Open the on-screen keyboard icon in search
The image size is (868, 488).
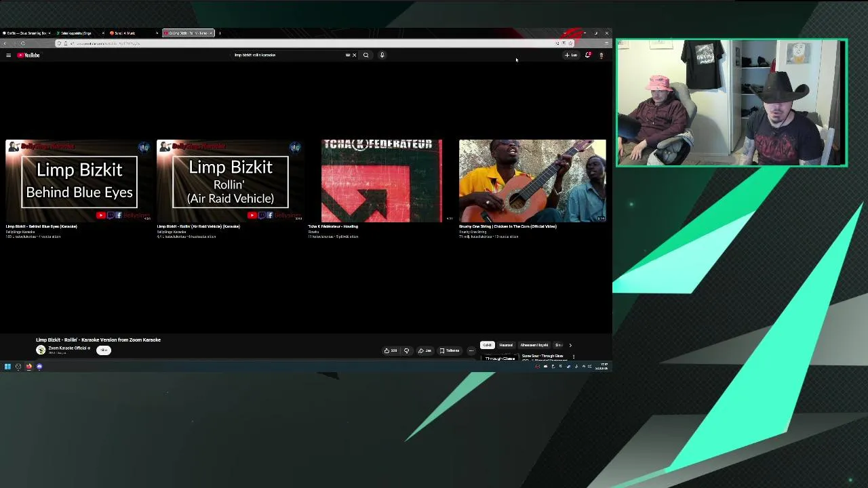point(348,55)
